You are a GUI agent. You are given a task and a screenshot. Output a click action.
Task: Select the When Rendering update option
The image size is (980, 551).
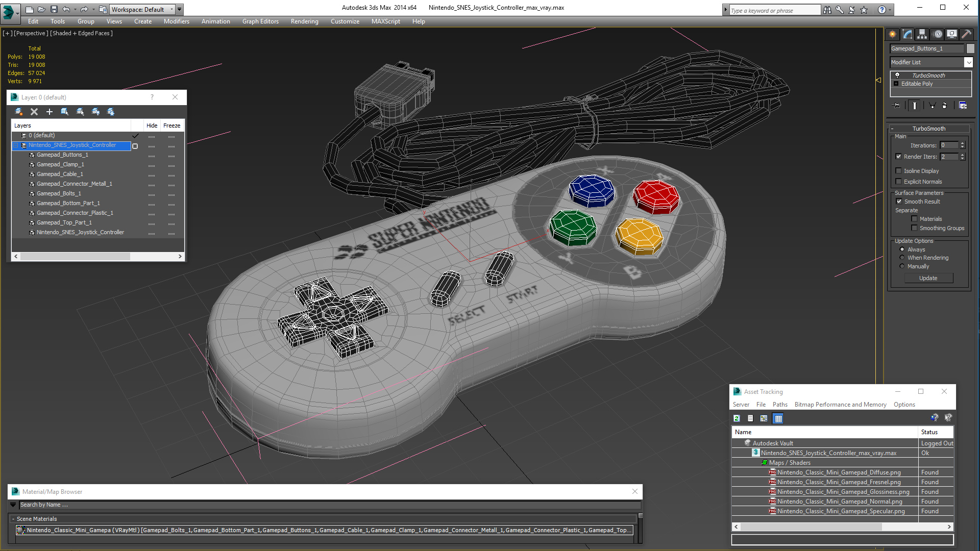[x=902, y=258]
